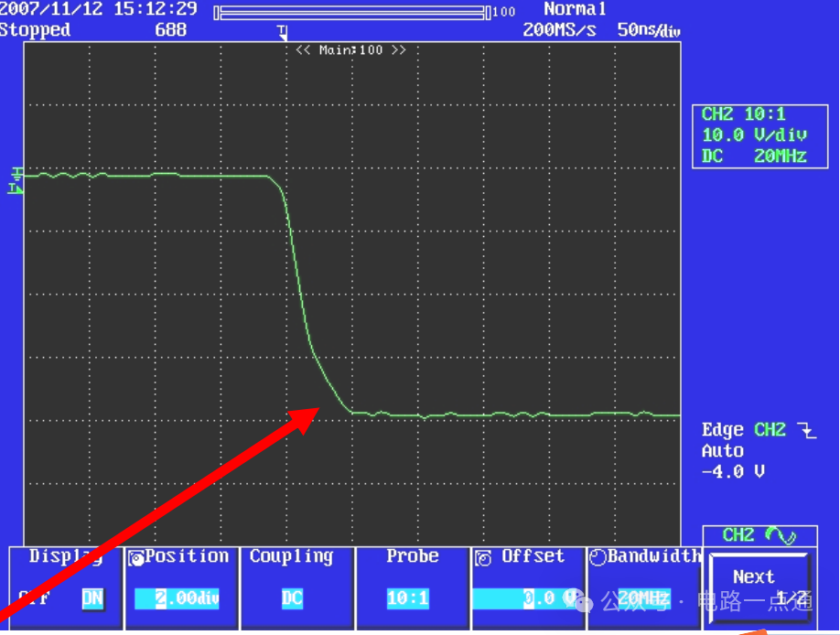Click the 'Edge CH2' trigger text
The height and width of the screenshot is (635, 840).
click(x=744, y=430)
